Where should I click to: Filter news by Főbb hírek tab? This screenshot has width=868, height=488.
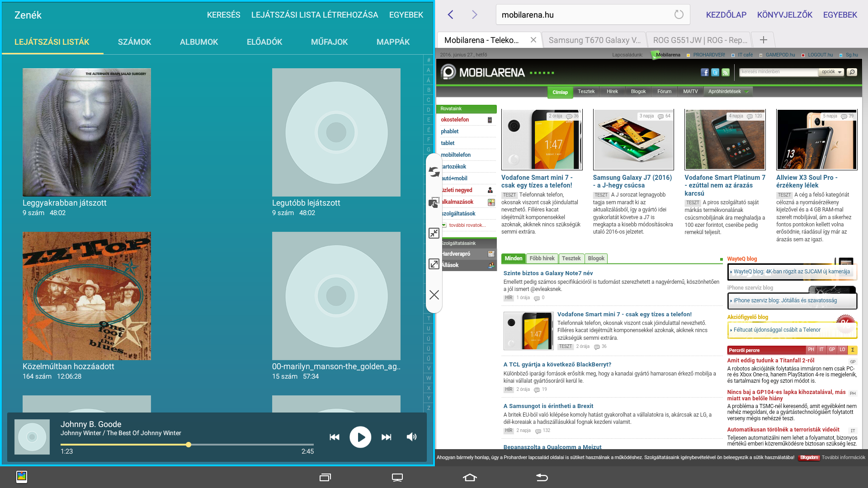(x=542, y=258)
